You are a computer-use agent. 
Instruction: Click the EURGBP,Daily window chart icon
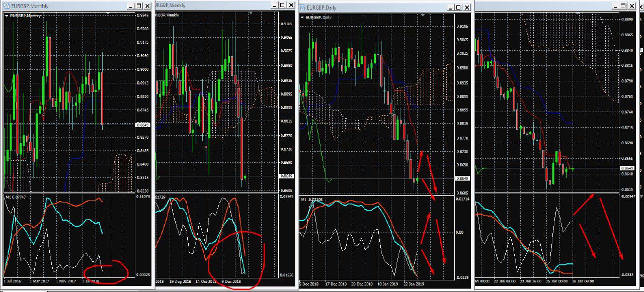click(302, 8)
